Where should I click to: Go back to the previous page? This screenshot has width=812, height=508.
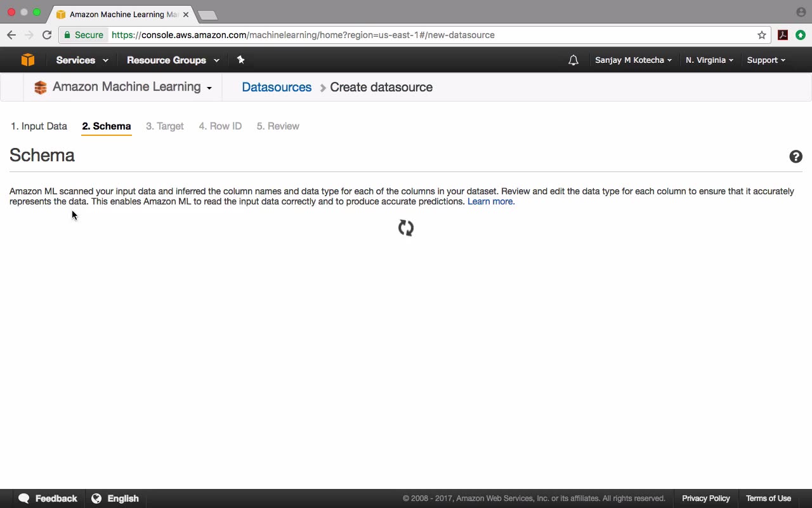[x=11, y=35]
